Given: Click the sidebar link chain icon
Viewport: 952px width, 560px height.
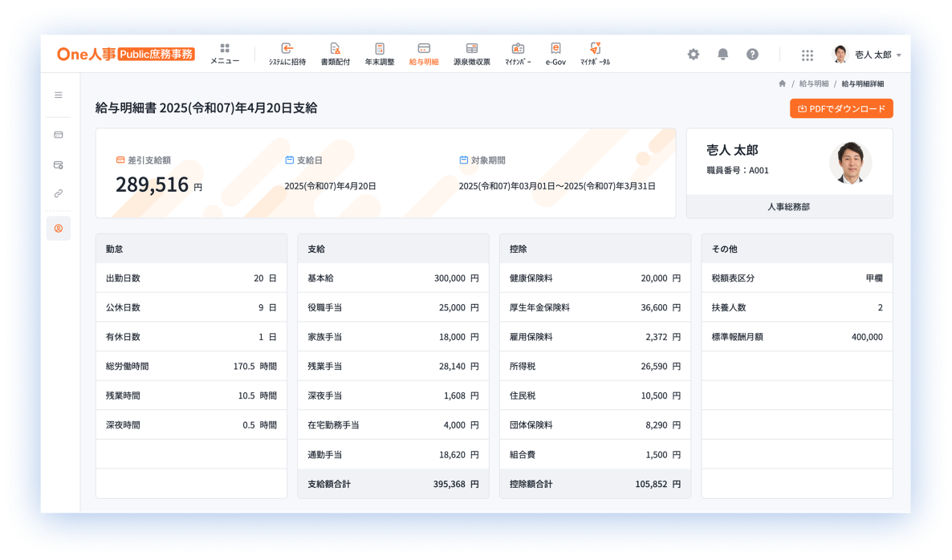Looking at the screenshot, I should coord(59,193).
